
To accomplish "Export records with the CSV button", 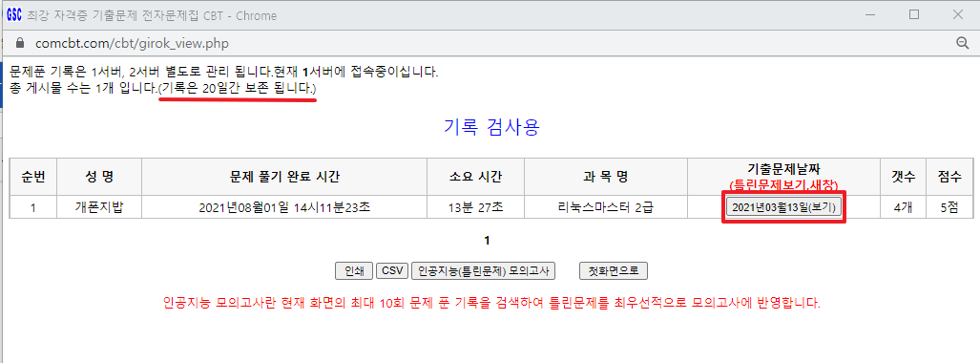I will tap(392, 270).
